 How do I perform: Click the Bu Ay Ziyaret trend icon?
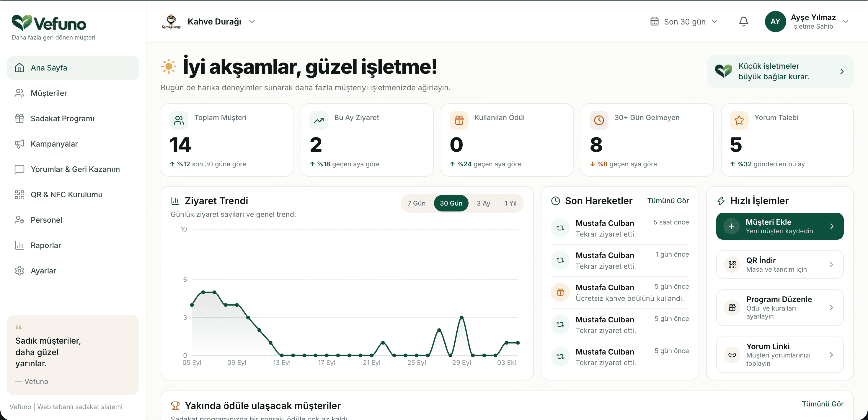[319, 120]
